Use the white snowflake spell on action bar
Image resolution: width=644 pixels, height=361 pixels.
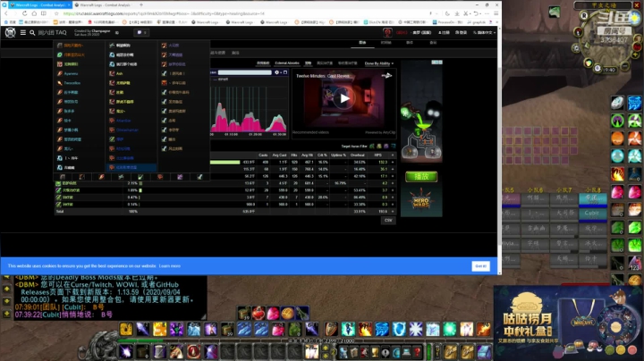(415, 329)
